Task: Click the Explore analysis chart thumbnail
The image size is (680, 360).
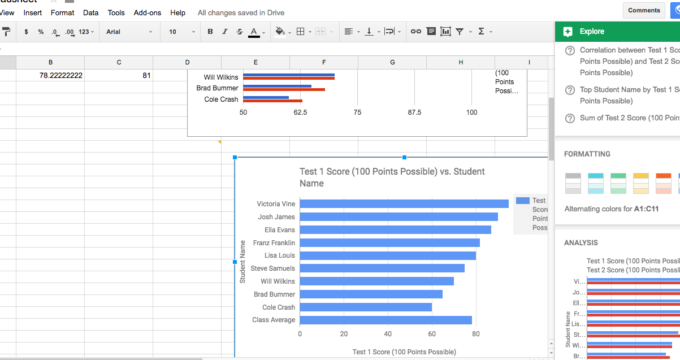Action: [x=622, y=308]
